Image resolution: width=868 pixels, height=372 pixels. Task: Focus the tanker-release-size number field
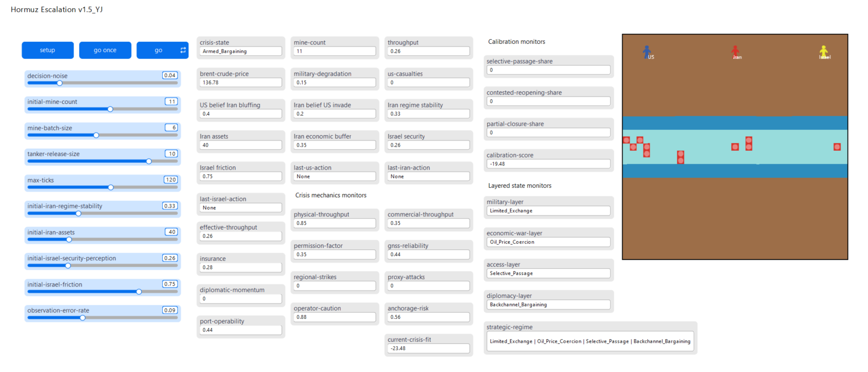coord(171,154)
